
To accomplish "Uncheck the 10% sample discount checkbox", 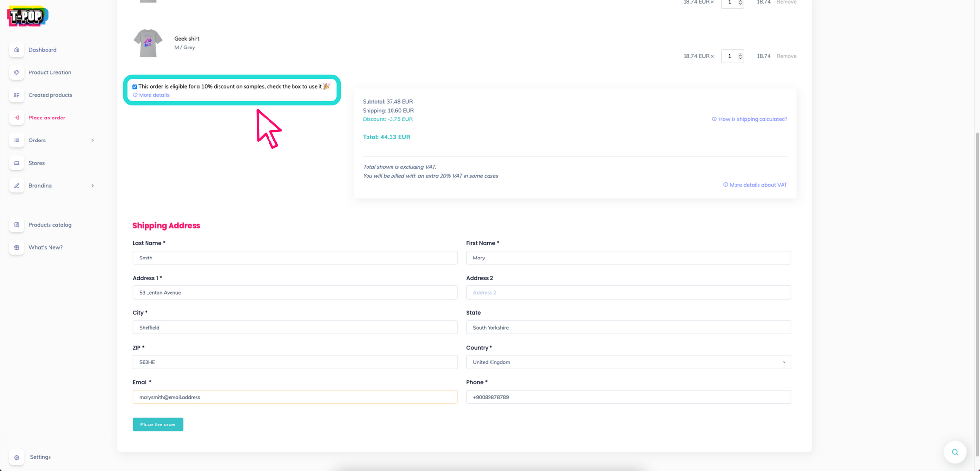I will [x=135, y=87].
